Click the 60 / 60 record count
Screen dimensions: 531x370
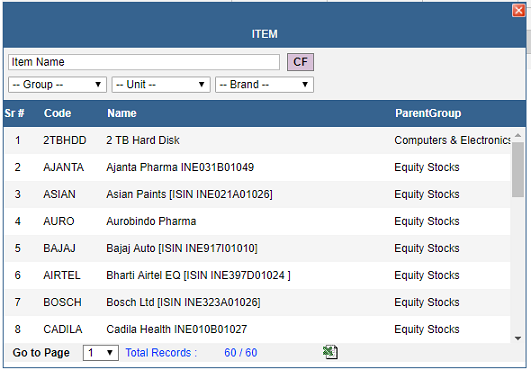pyautogui.click(x=241, y=353)
